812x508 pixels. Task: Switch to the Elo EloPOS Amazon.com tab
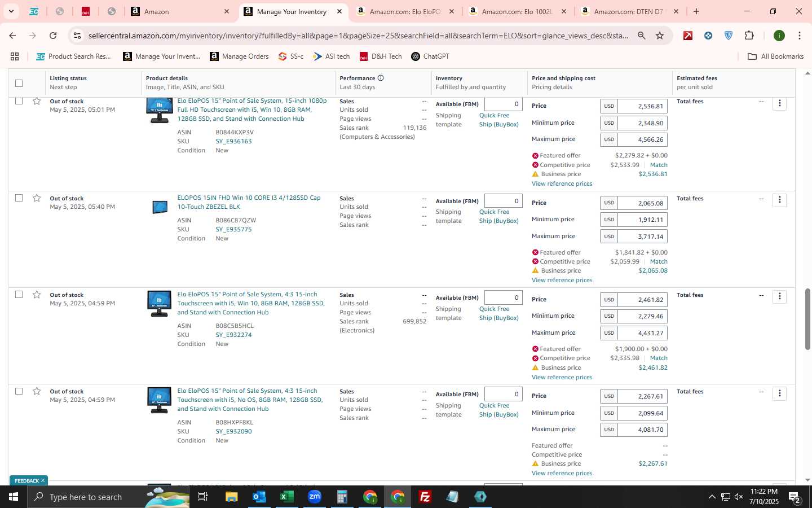pos(405,11)
